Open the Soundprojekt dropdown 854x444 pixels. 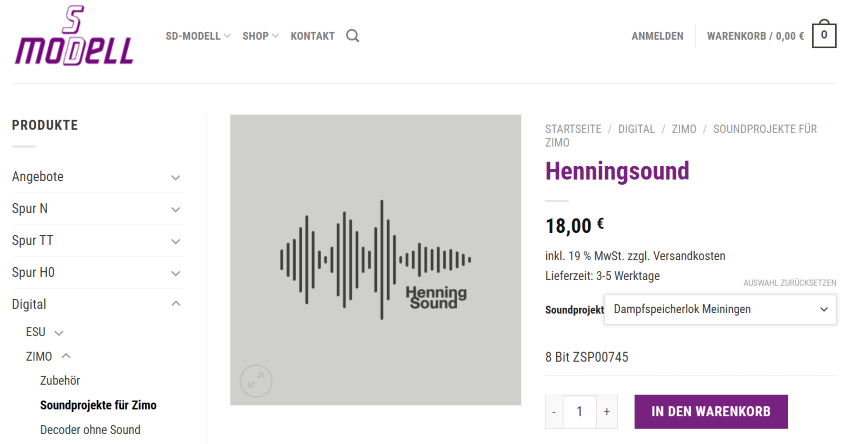tap(720, 310)
